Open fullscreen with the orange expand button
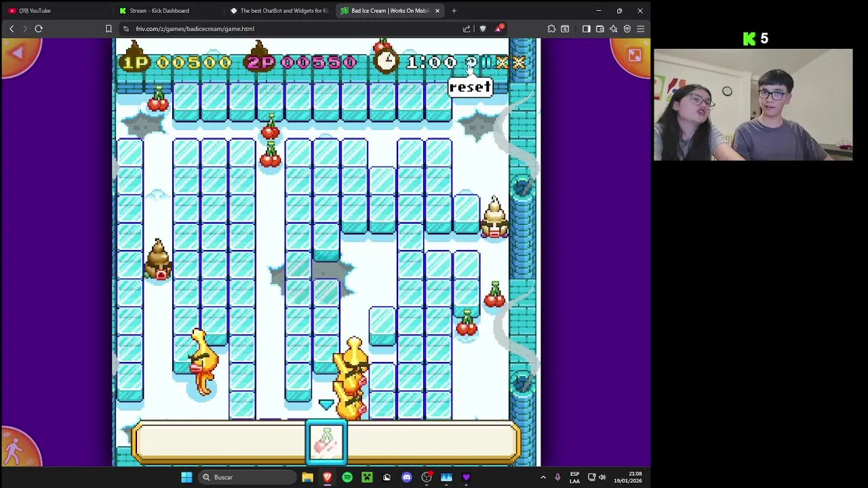 (633, 56)
